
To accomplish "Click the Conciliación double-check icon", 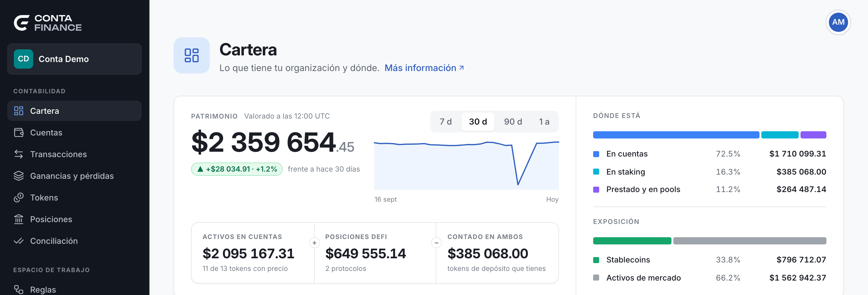I will coord(18,241).
